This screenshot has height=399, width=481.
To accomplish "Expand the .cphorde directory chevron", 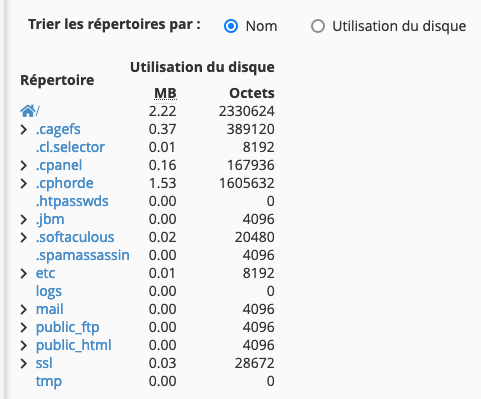I will [x=24, y=183].
